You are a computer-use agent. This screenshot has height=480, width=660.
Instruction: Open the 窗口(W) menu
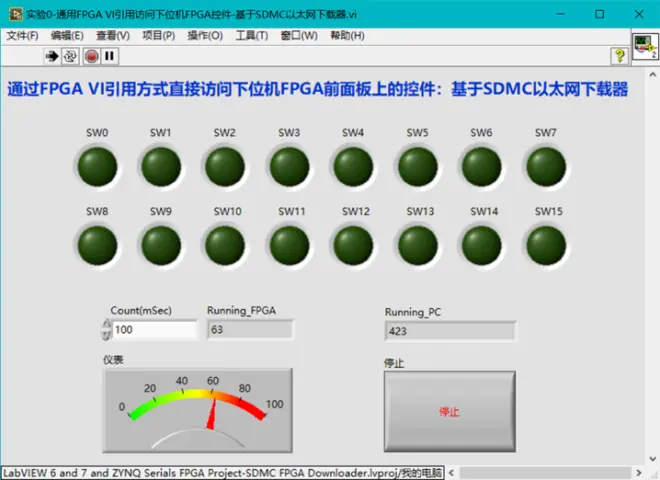[x=299, y=36]
